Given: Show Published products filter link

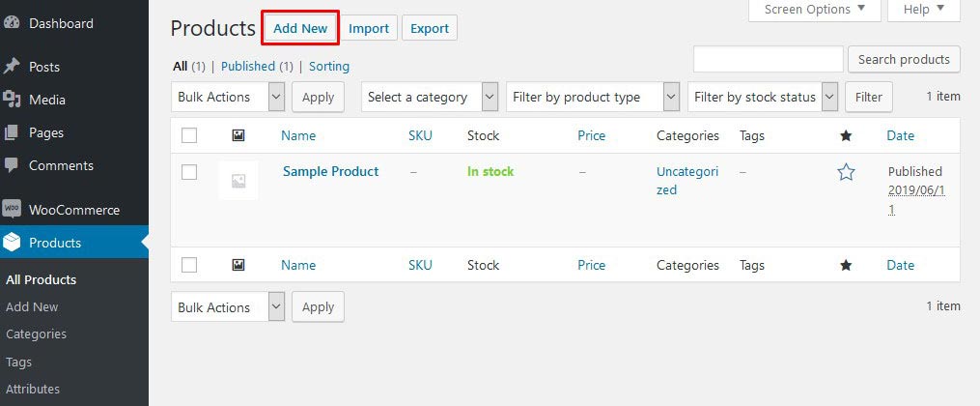Looking at the screenshot, I should (x=248, y=66).
